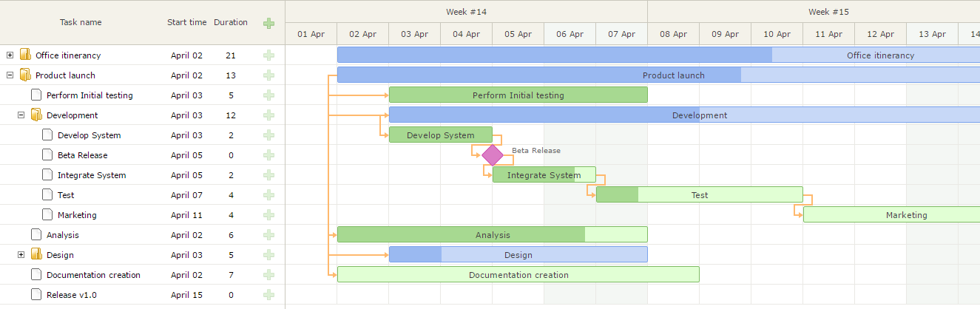Click plus icon in Documentation creation row

[x=268, y=275]
